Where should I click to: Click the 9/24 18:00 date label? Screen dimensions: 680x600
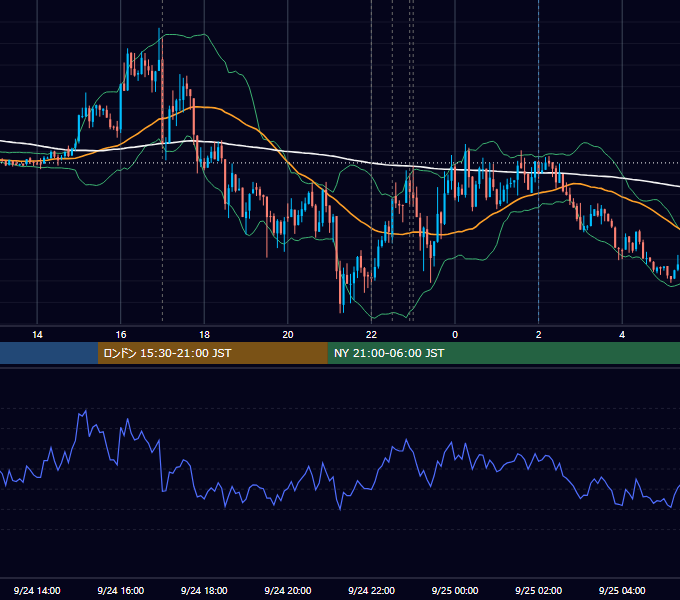pos(204,590)
